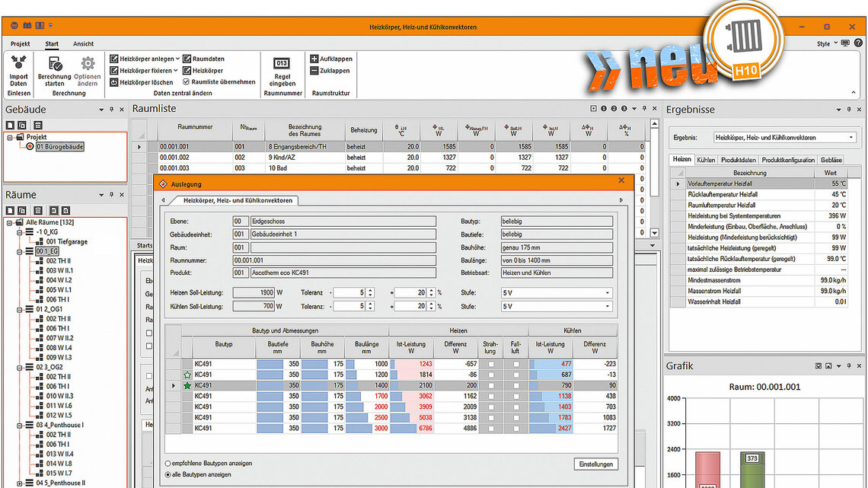
Task: Collapse the 01 2_OG1 tree node
Action: click(x=19, y=309)
